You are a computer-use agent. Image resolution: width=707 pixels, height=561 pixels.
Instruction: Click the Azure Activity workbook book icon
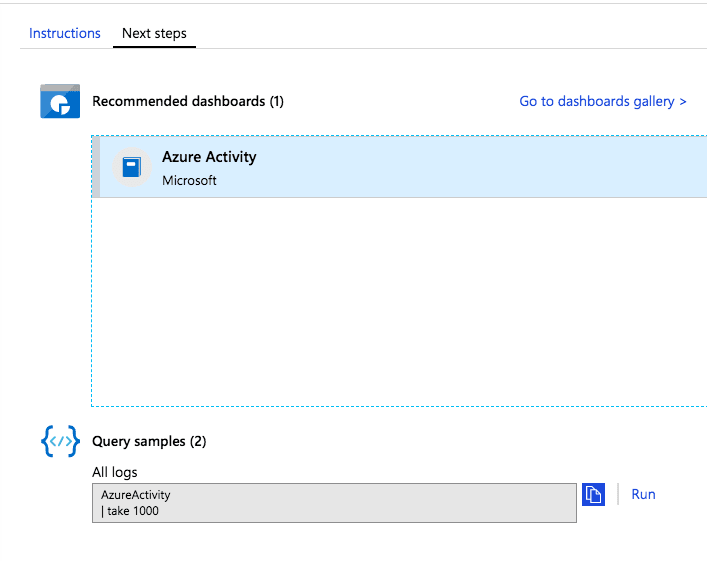(132, 167)
